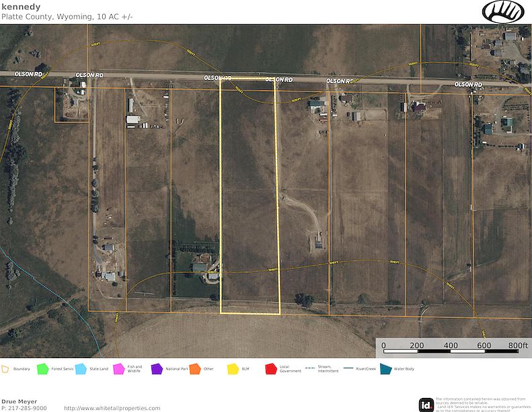Click the Whitetail Properties paw logo
This screenshot has width=532, height=412.
coord(503,12)
